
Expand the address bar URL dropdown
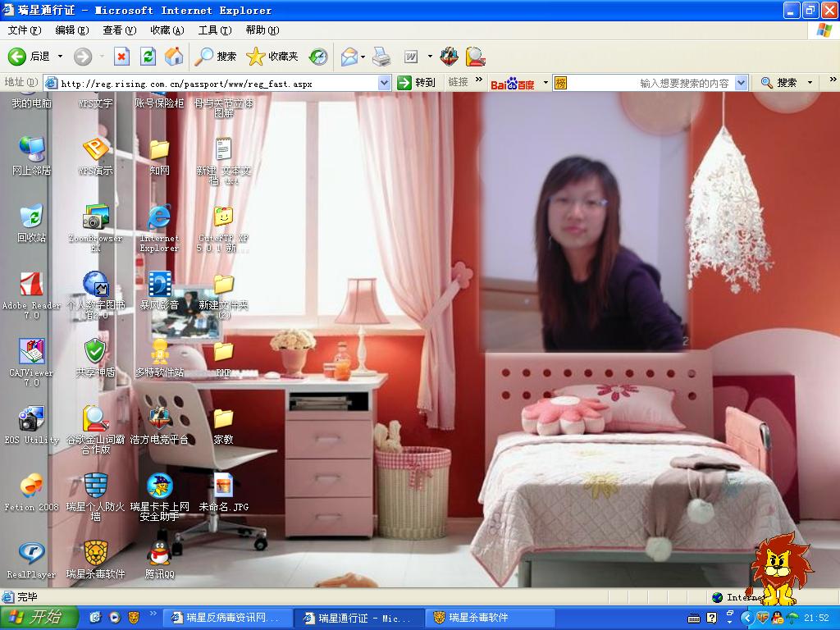384,83
